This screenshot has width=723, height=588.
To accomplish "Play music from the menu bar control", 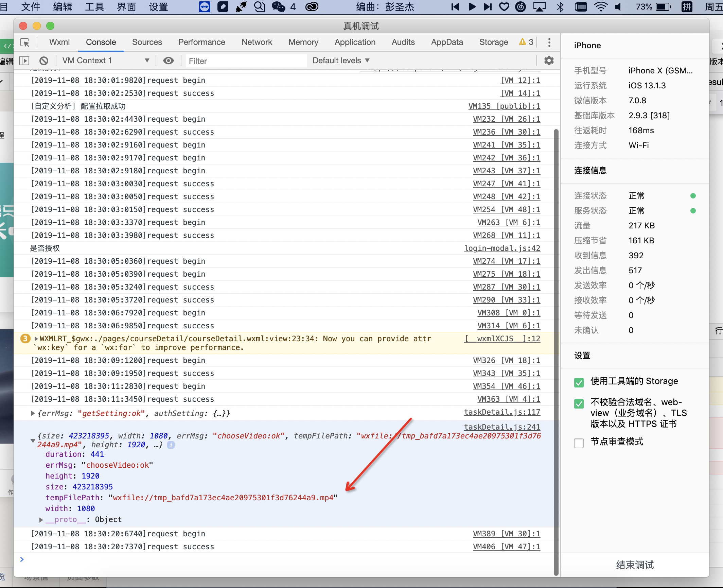I will 472,7.
